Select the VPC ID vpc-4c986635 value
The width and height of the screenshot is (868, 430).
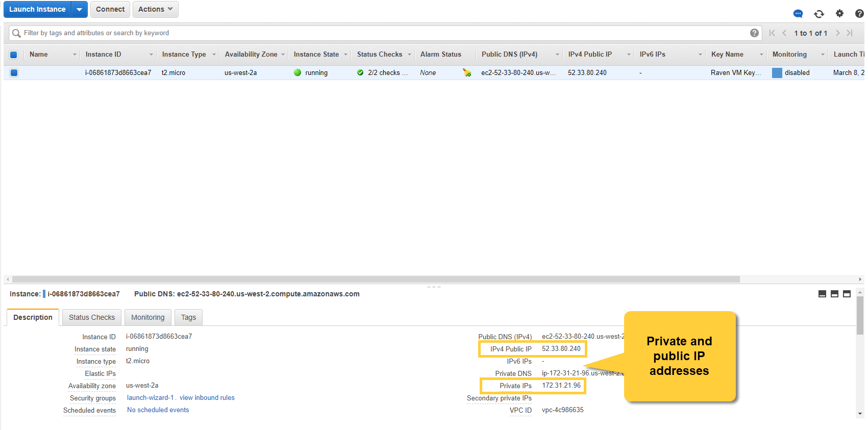[x=563, y=410]
